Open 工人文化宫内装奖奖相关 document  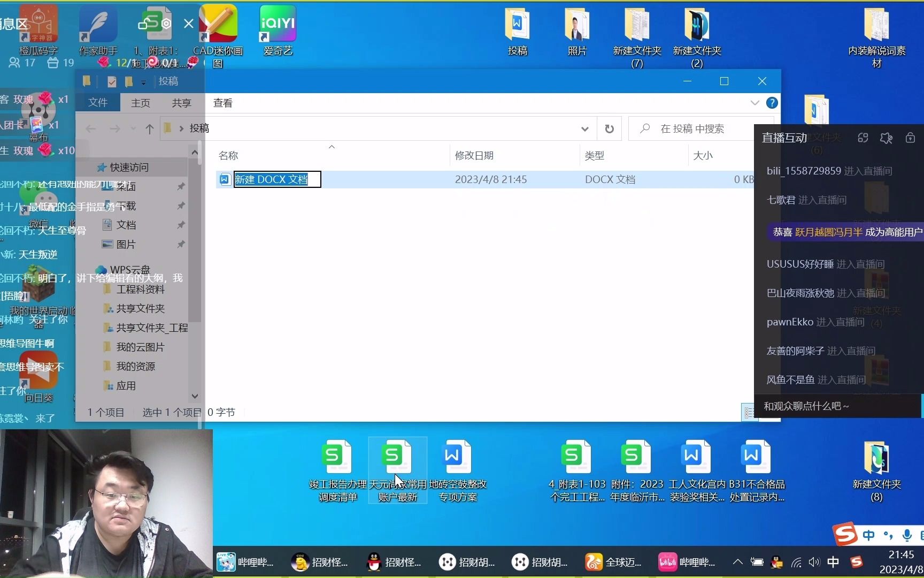(697, 471)
